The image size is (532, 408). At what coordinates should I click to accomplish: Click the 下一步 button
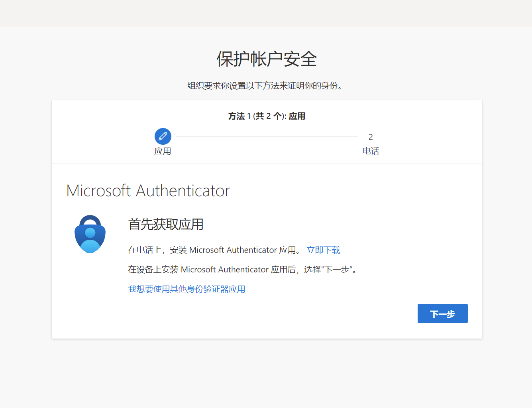pos(442,313)
